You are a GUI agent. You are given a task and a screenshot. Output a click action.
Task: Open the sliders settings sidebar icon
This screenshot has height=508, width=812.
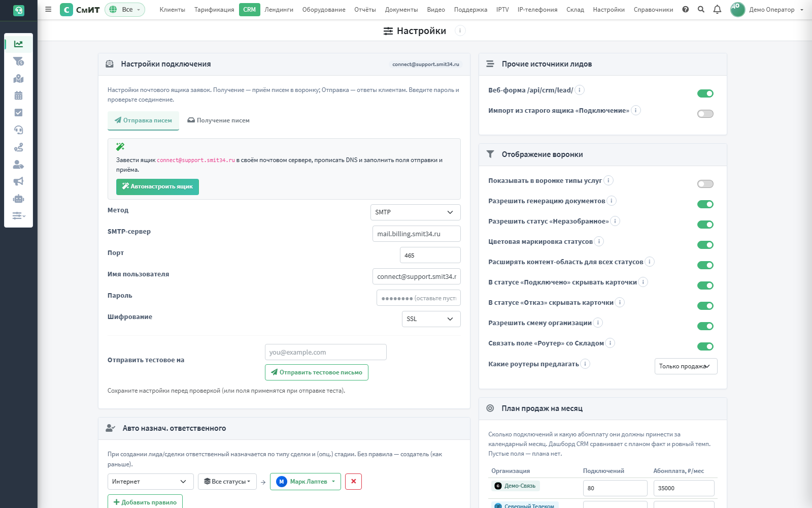[18, 216]
